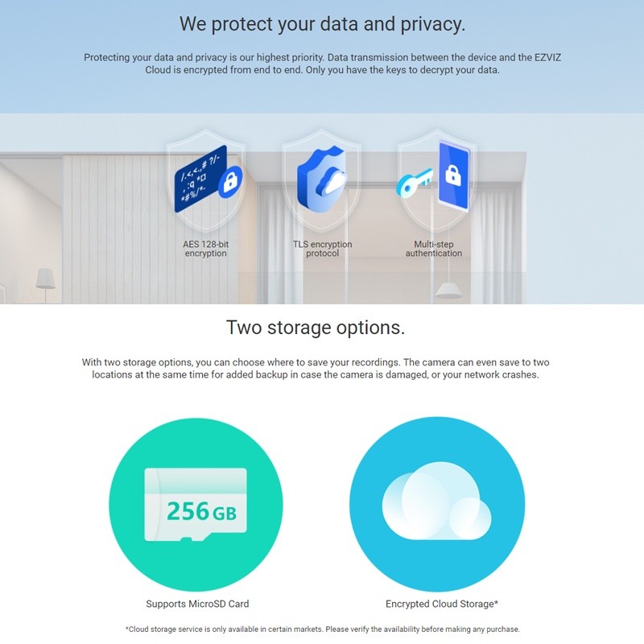Click the "Supports MicroSD Card" caption

[x=197, y=604]
